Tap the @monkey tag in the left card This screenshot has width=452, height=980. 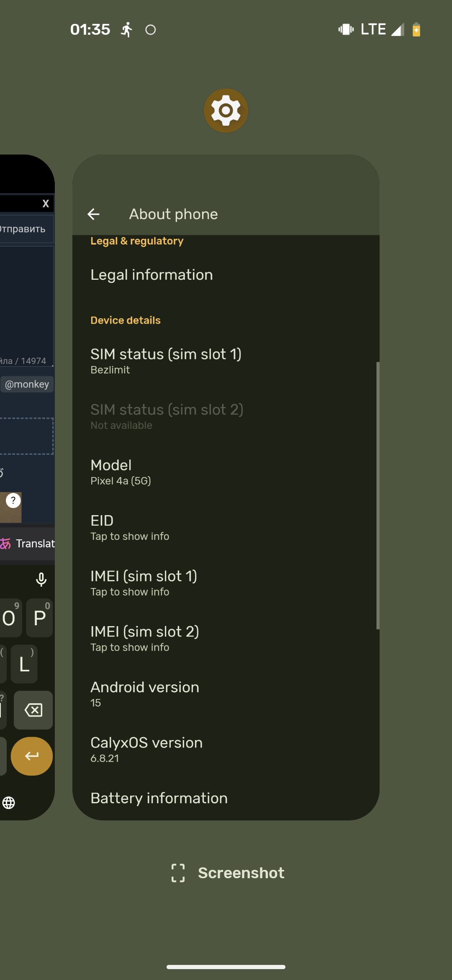(x=27, y=384)
